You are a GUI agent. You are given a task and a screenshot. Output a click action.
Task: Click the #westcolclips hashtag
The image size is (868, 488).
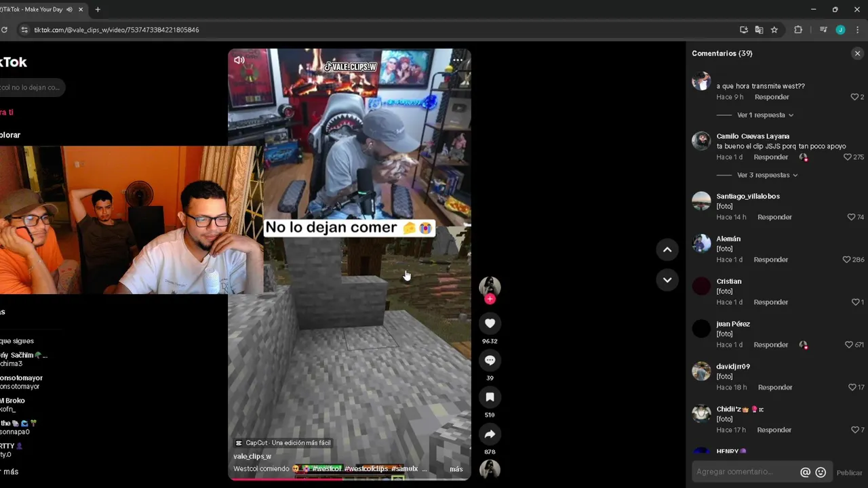(366, 469)
